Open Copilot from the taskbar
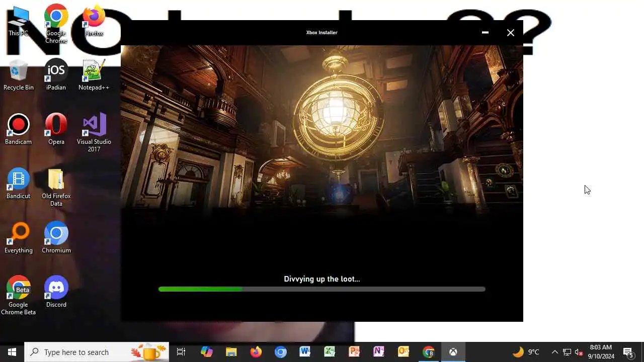 coord(207,352)
